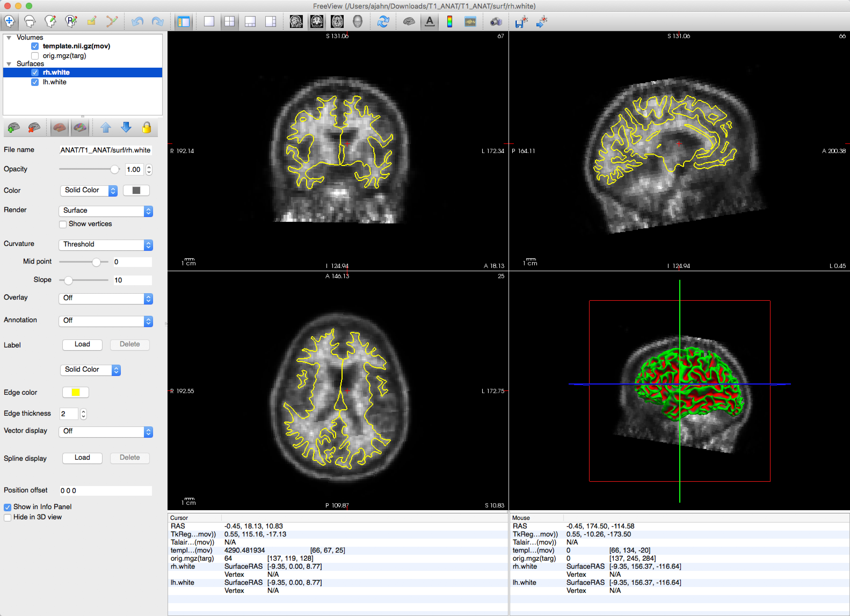Click the Goto Point arrow icon
Image resolution: width=850 pixels, height=616 pixels.
(x=542, y=21)
